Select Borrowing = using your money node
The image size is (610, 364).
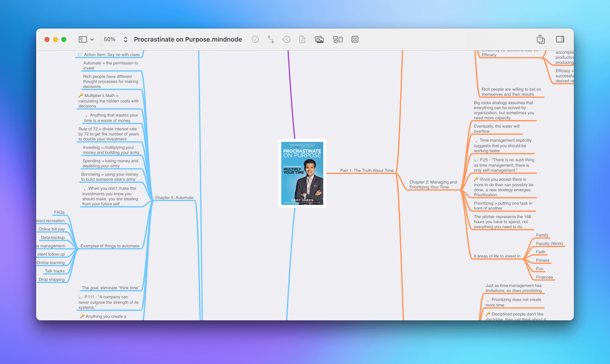click(110, 177)
